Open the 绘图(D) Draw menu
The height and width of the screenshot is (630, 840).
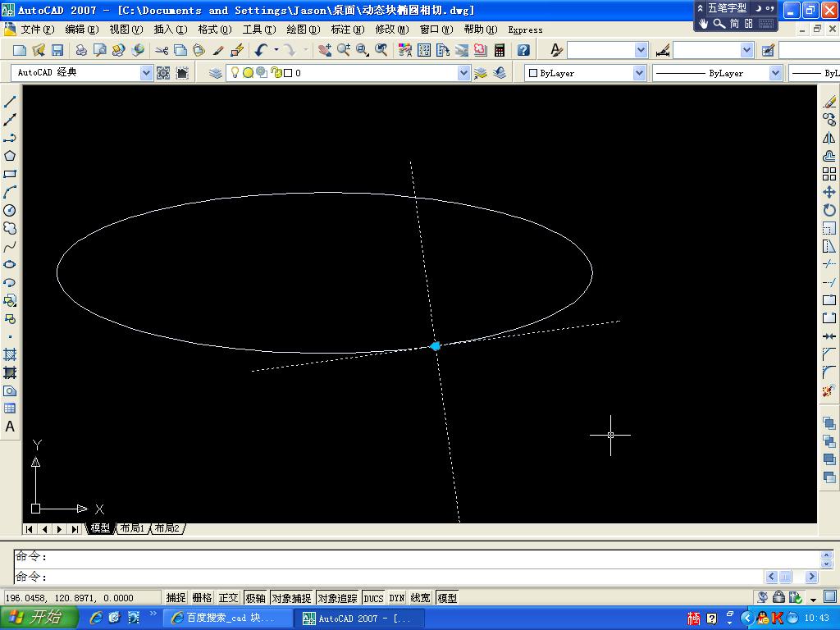coord(303,30)
